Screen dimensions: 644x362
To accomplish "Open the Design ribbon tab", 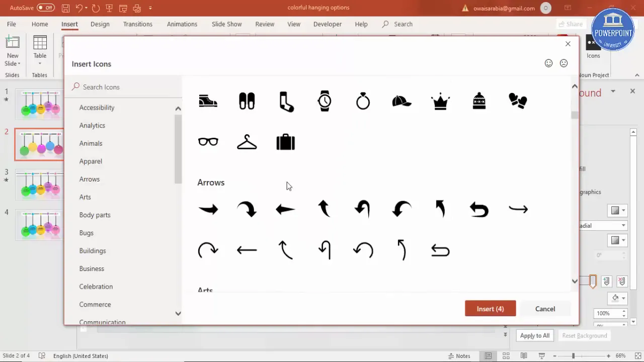I will pos(100,24).
